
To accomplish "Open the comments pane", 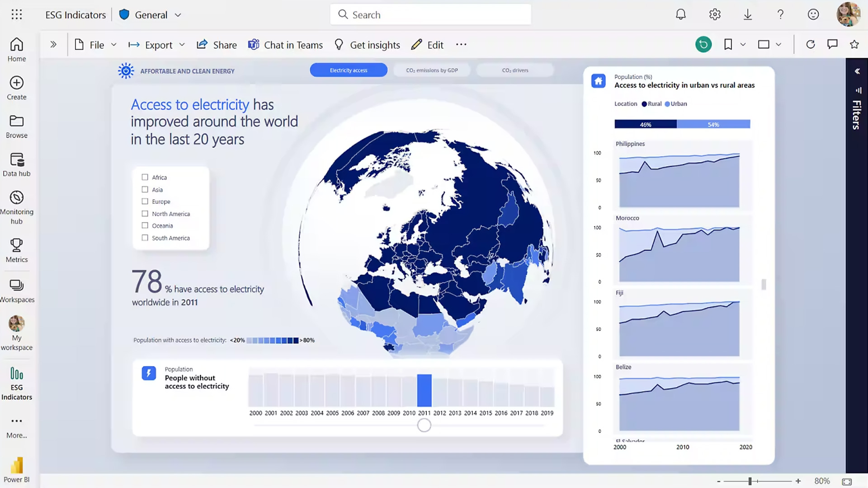I will point(833,44).
